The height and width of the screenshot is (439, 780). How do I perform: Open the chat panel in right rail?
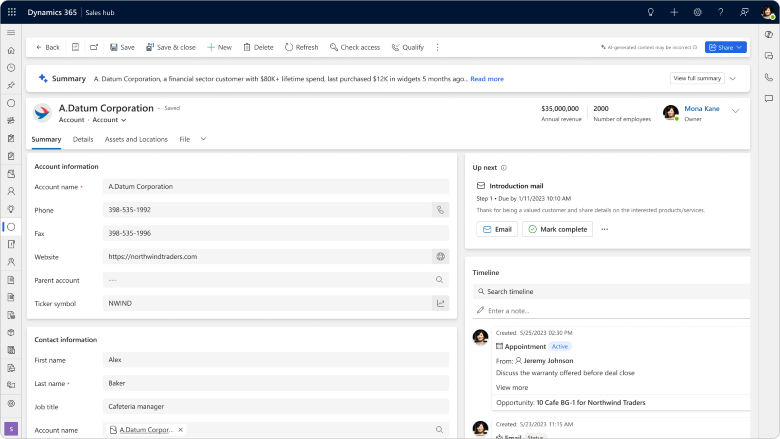pyautogui.click(x=769, y=98)
